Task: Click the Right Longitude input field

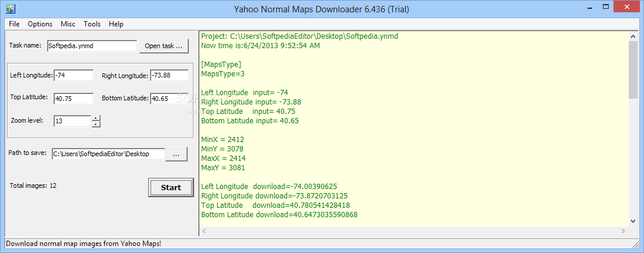Action: (169, 76)
